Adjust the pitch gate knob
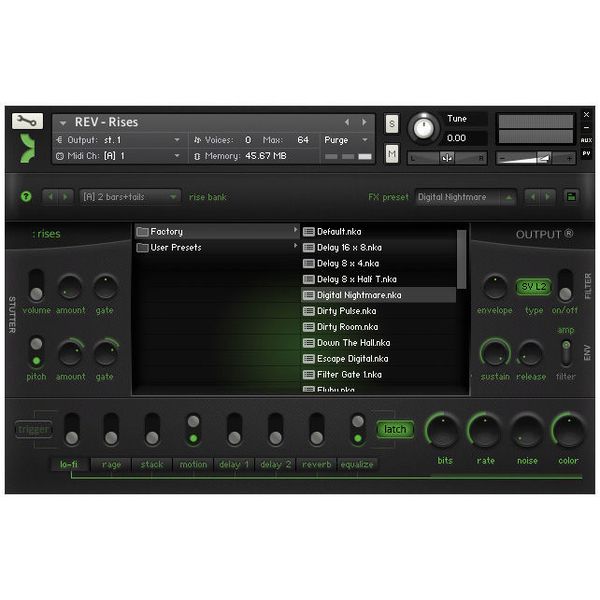Screen dimensions: 600x600 (x=106, y=353)
